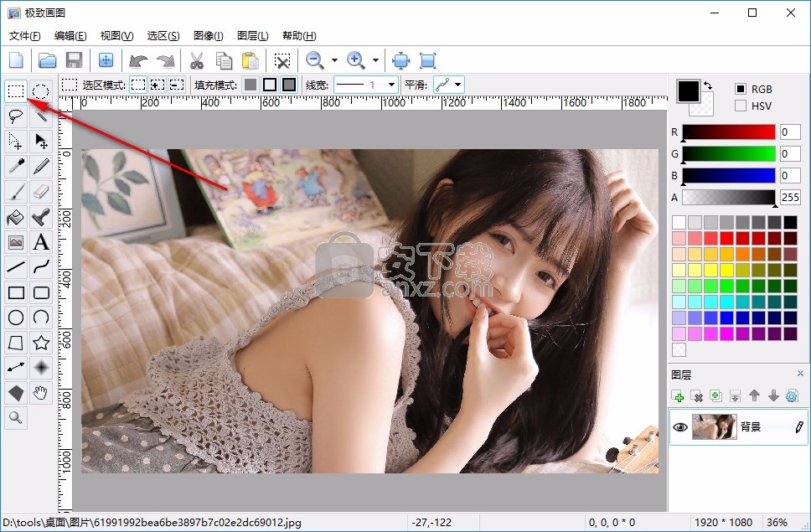Delete layer via the X icon
Viewport: 811px width, 532px height.
pyautogui.click(x=697, y=396)
